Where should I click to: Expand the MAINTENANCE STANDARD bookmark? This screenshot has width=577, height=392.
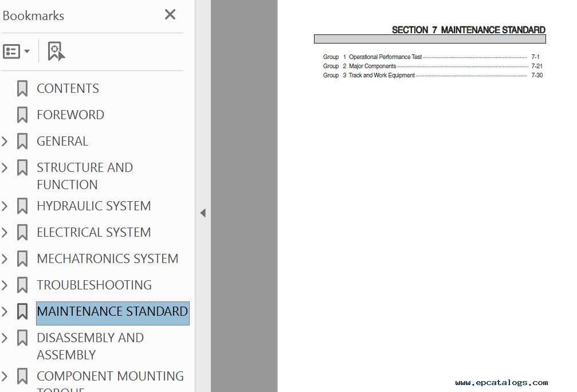coord(5,311)
